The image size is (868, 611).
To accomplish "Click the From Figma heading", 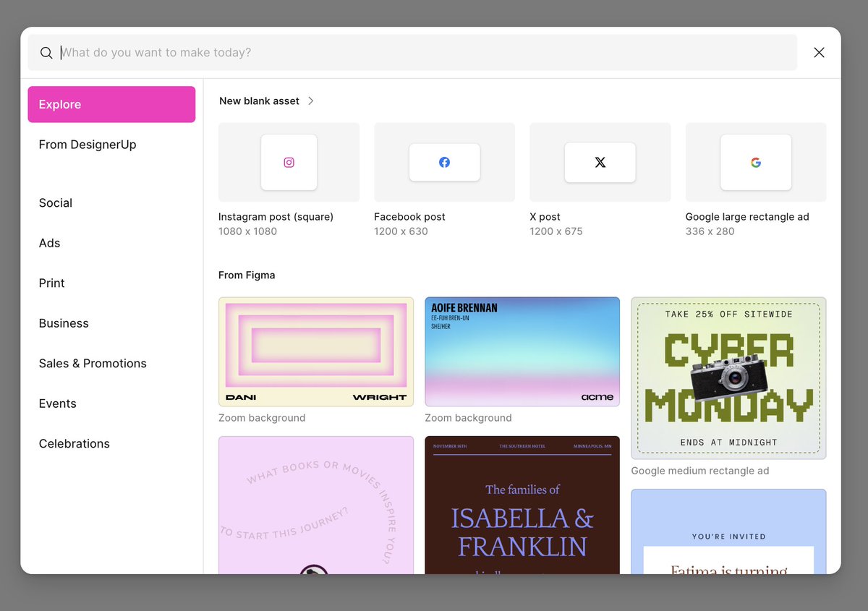I will point(247,275).
